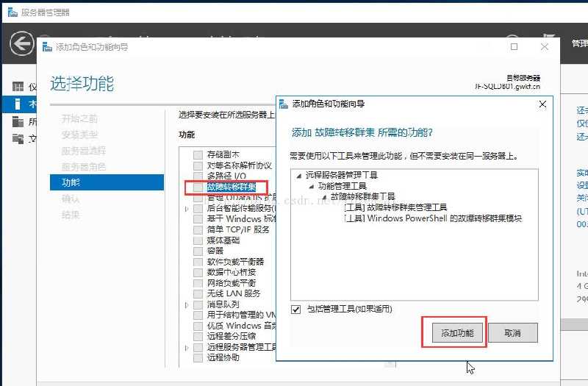This screenshot has height=386, width=588.
Task: Click the back arrow in Server Manager
Action: point(21,44)
